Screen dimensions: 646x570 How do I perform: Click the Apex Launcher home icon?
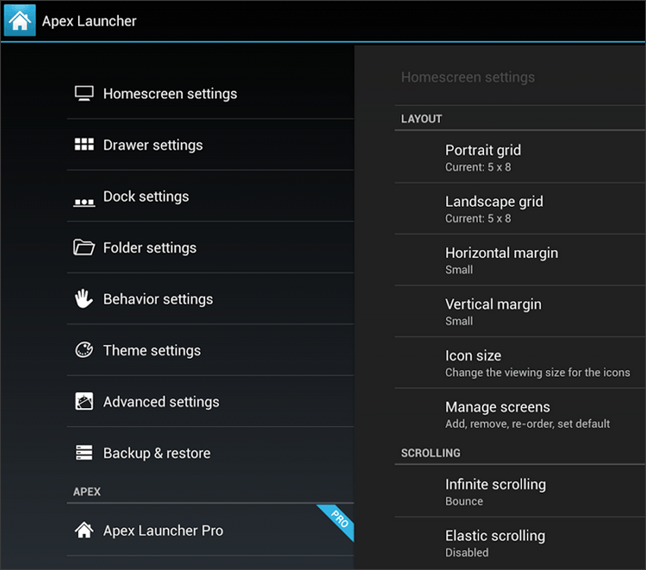click(20, 21)
